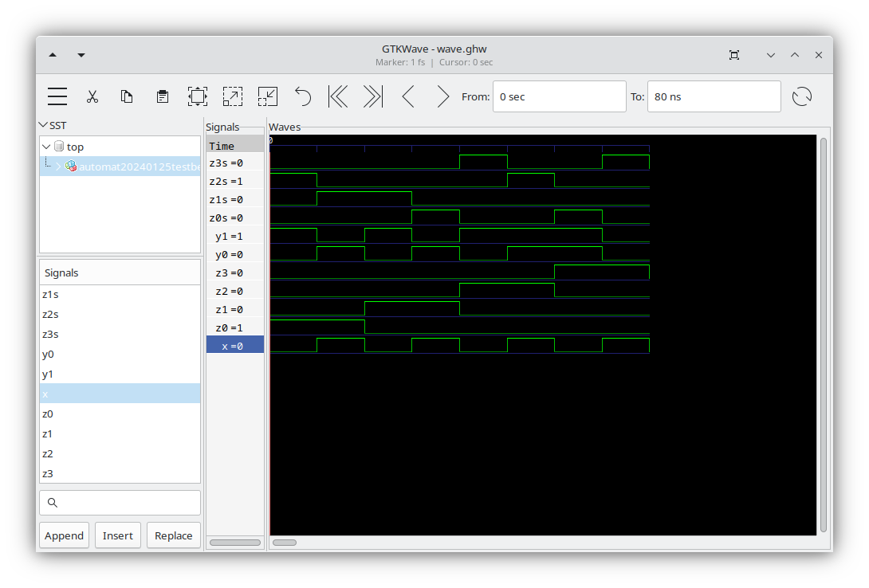Click the From time field showing 0 sec

pos(560,96)
